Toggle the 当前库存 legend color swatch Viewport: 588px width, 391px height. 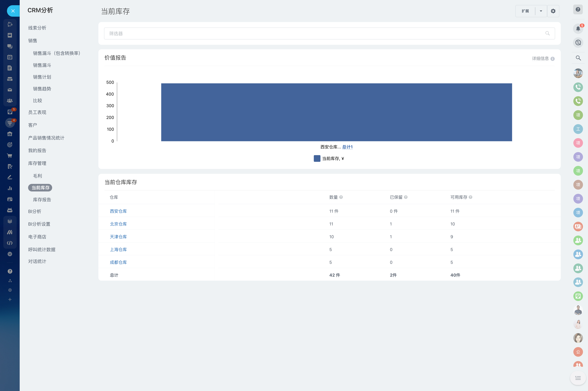tap(317, 159)
